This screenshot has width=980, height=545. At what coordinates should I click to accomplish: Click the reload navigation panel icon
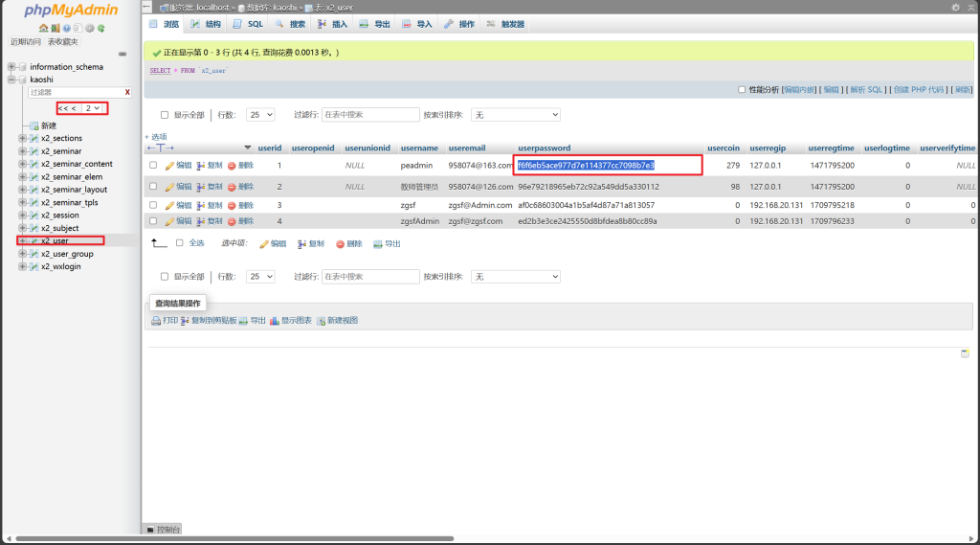(x=100, y=29)
